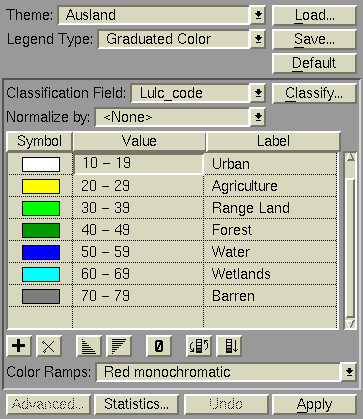Screen dimensions: 363x419
Task: Open the Classify... dialog
Action: click(314, 93)
